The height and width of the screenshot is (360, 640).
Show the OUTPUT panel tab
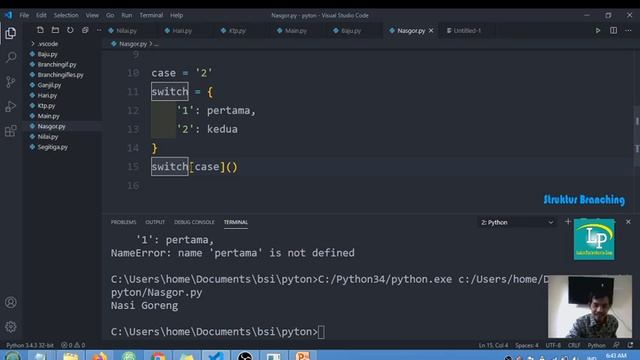point(155,222)
